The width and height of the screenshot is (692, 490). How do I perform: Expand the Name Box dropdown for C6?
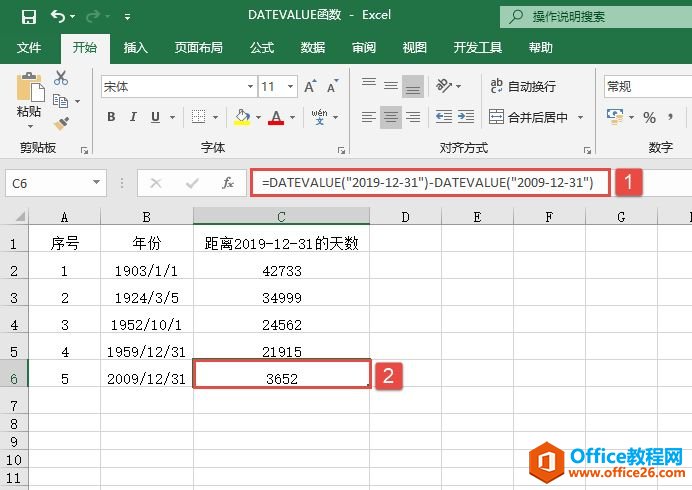pyautogui.click(x=97, y=183)
